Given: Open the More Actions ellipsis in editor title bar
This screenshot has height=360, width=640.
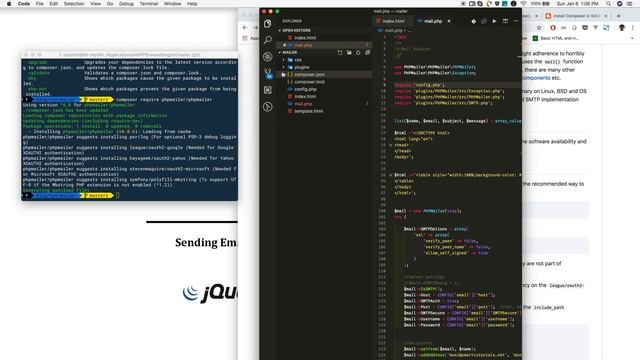Looking at the screenshot, I should [x=516, y=21].
